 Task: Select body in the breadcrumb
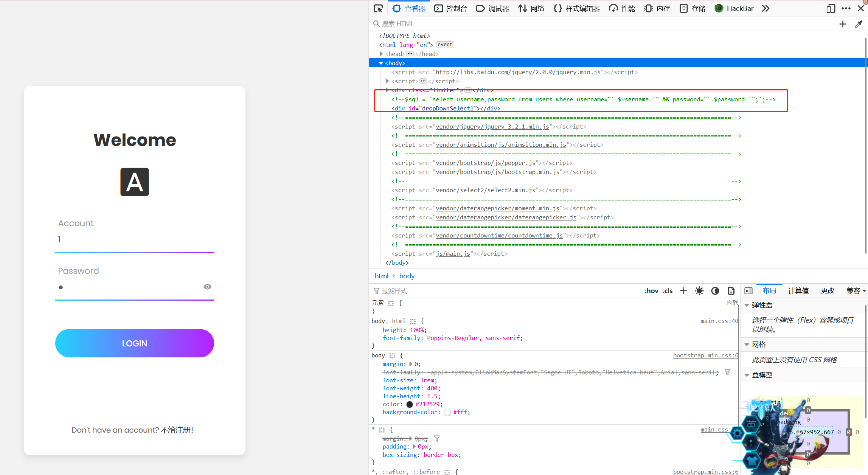[x=407, y=276]
